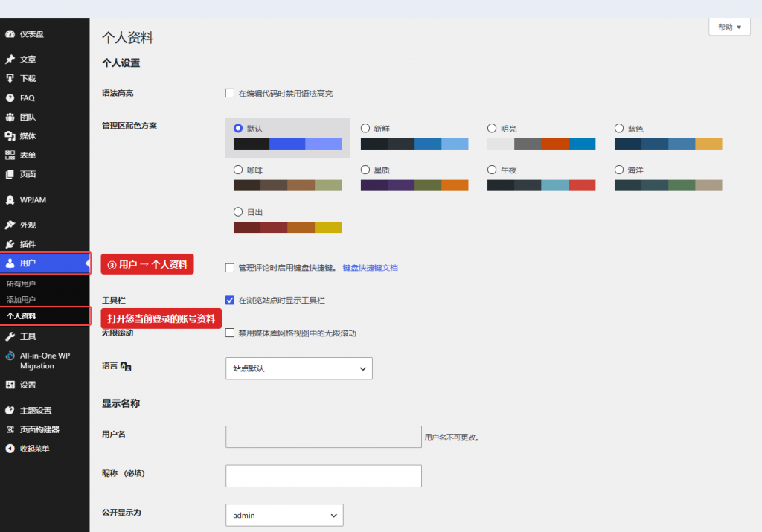Open 页面构建器 menu link
The height and width of the screenshot is (532, 762).
pos(39,429)
